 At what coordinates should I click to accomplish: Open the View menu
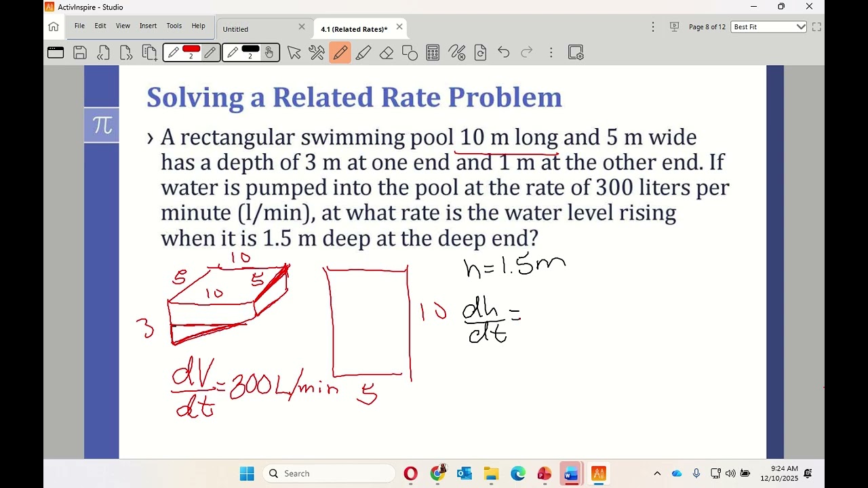point(123,26)
